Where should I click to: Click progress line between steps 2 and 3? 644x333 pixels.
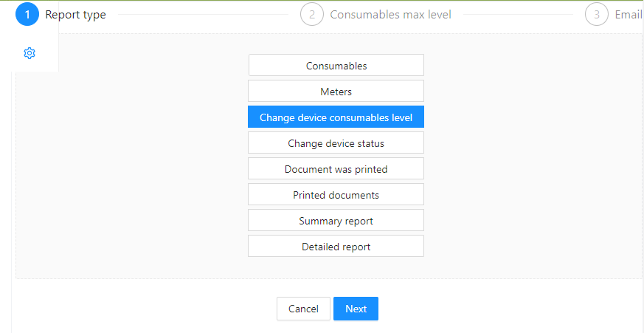click(519, 15)
